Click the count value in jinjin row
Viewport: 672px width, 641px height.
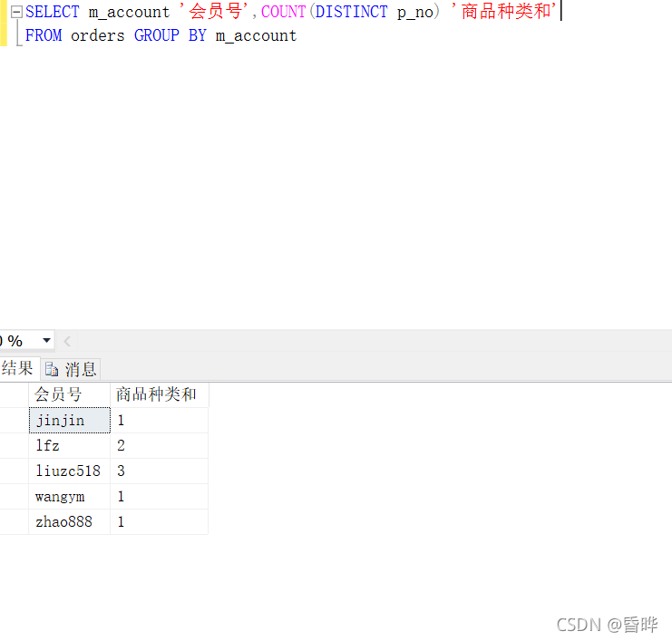tap(159, 421)
